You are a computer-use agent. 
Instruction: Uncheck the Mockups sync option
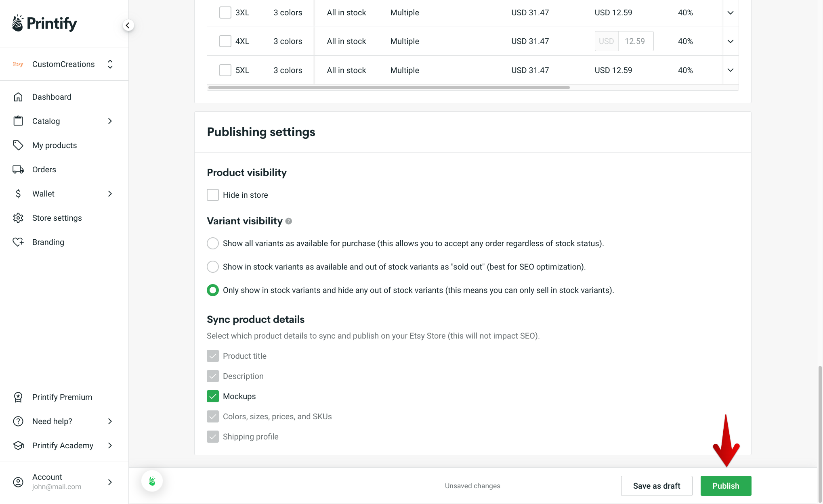tap(213, 396)
